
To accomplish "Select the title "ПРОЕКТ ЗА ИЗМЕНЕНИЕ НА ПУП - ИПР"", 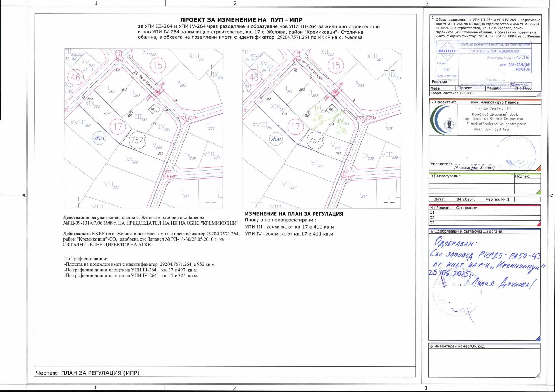I will point(241,20).
